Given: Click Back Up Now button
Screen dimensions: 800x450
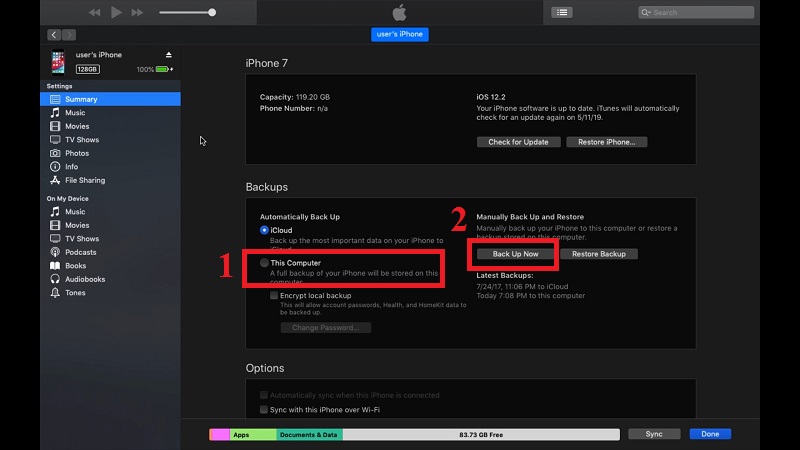Looking at the screenshot, I should click(515, 254).
